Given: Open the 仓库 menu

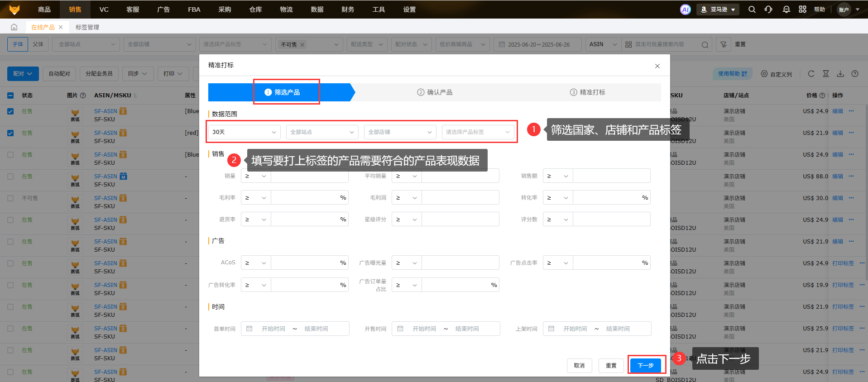Looking at the screenshot, I should coord(255,10).
